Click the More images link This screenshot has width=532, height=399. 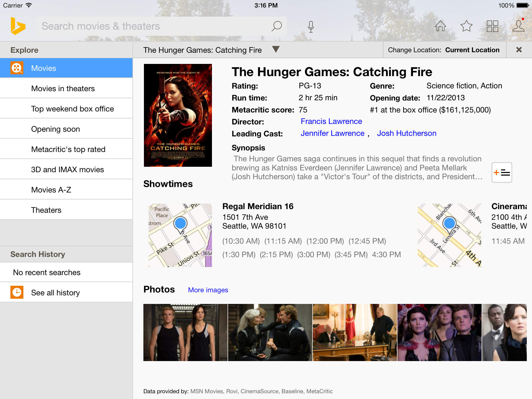pos(208,290)
